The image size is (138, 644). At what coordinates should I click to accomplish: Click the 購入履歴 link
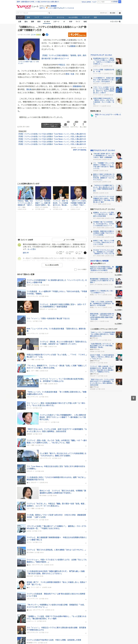click(x=112, y=13)
